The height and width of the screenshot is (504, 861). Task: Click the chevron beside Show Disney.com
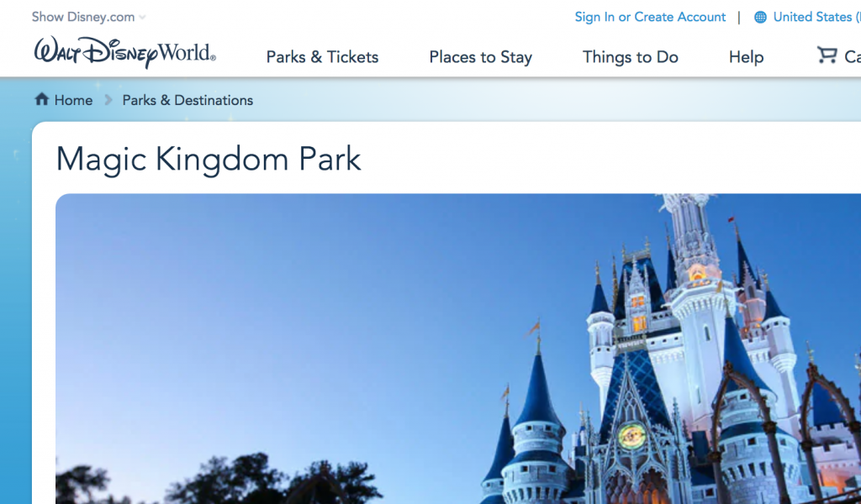tap(142, 18)
